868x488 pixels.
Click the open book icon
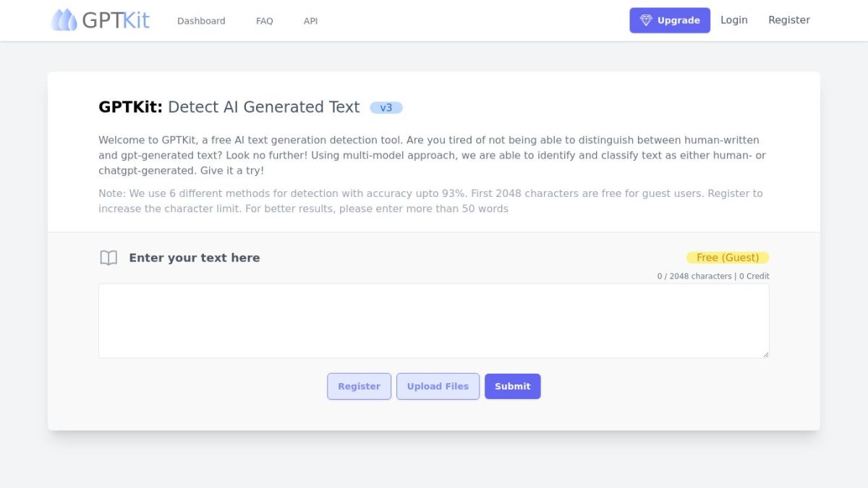109,258
